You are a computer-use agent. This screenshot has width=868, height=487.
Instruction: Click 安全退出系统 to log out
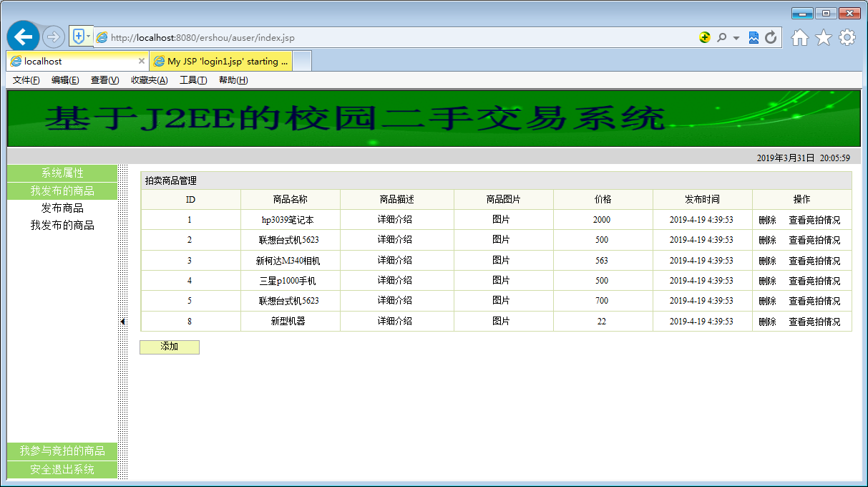62,470
